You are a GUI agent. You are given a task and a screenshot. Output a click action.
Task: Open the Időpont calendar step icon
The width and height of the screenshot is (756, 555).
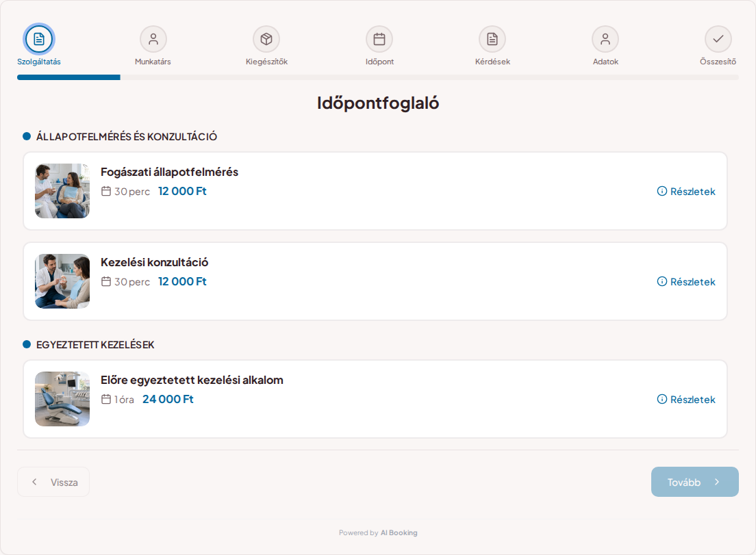379,39
